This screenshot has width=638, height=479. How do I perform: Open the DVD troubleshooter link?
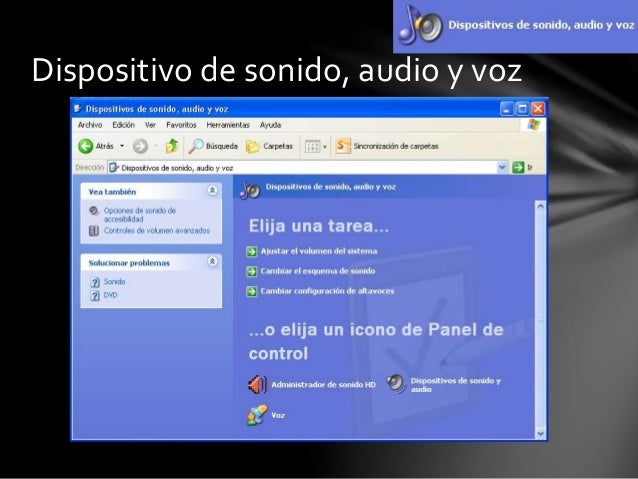point(110,295)
